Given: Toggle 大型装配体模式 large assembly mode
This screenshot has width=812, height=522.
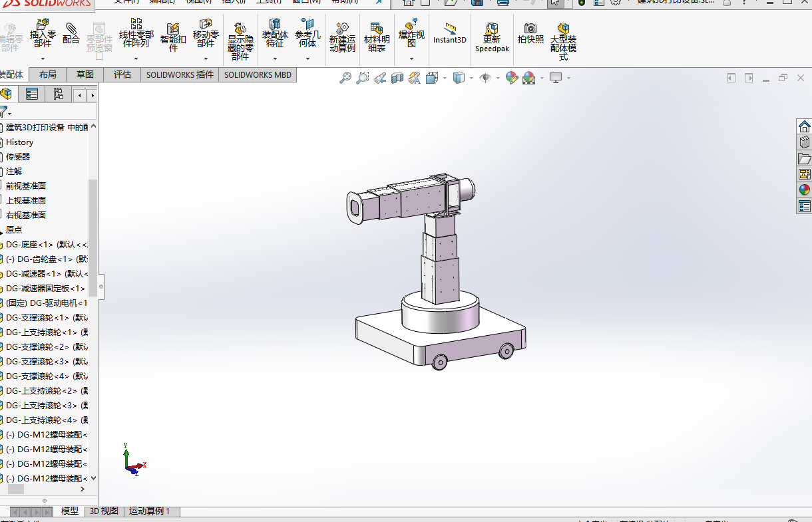Looking at the screenshot, I should 563,37.
